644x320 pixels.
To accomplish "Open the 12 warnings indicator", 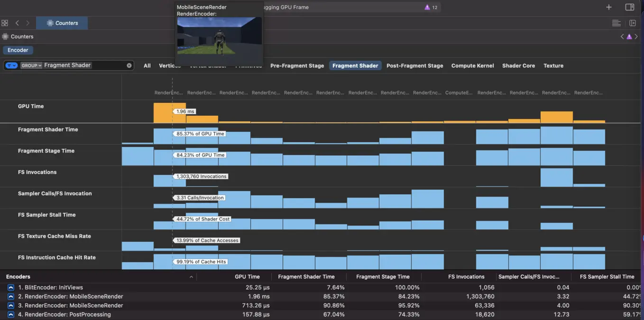I will click(431, 7).
